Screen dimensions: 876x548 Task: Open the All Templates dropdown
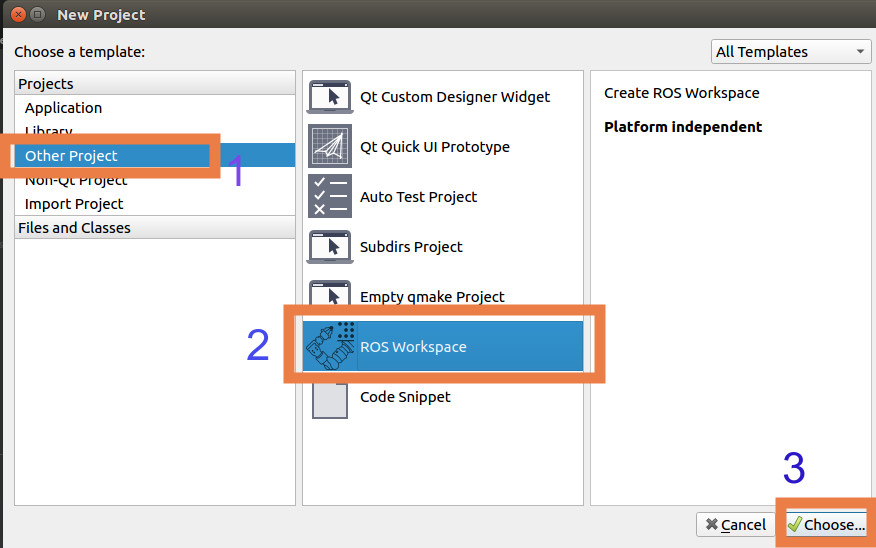791,51
